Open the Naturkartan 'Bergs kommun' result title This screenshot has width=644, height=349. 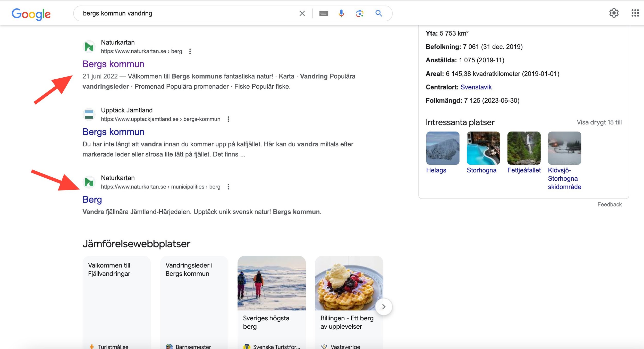[113, 64]
